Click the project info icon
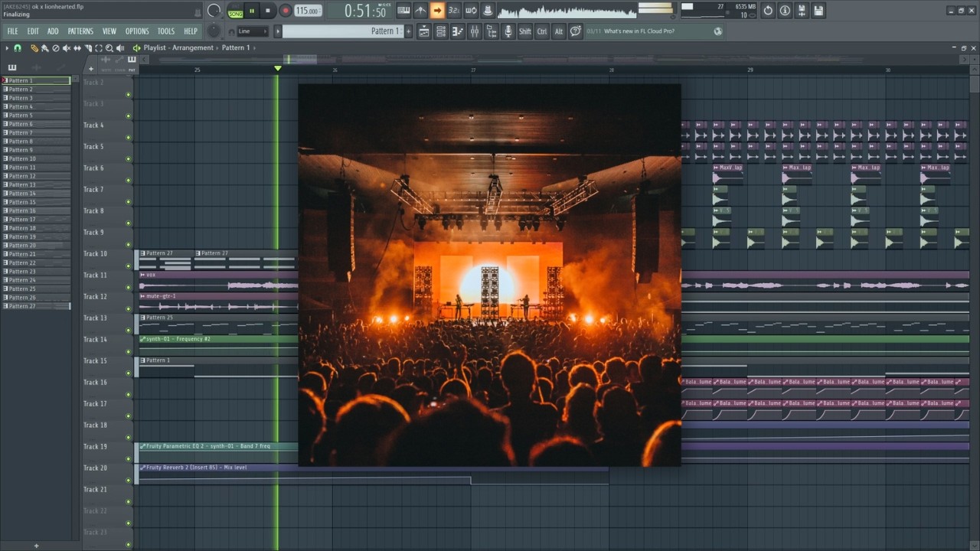The width and height of the screenshot is (980, 551). click(x=785, y=11)
